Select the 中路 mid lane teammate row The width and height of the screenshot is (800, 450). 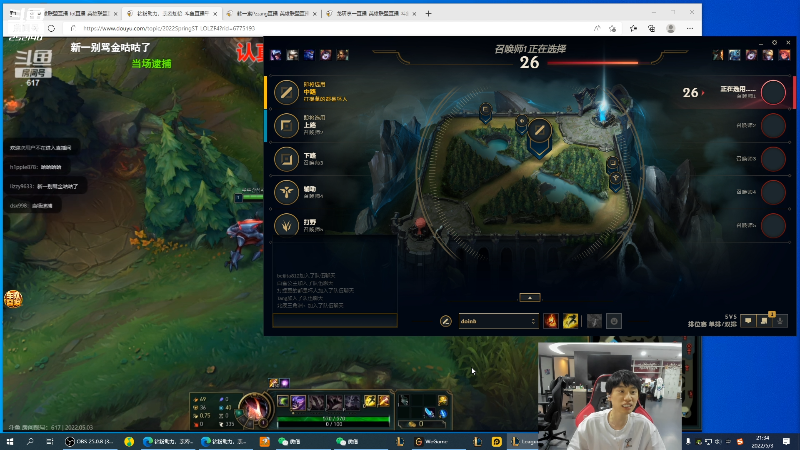(332, 92)
